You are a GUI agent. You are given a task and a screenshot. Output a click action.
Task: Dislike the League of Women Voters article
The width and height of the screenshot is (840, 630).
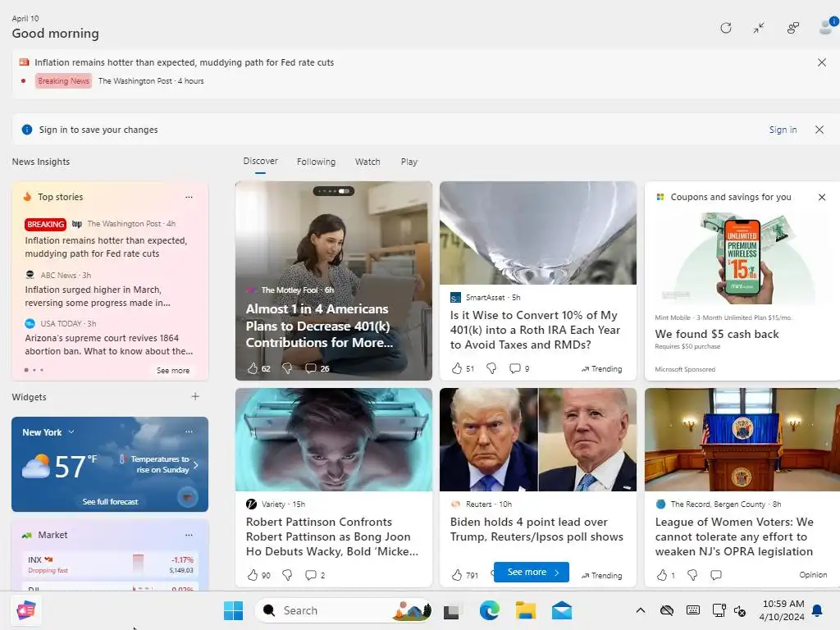(x=692, y=575)
